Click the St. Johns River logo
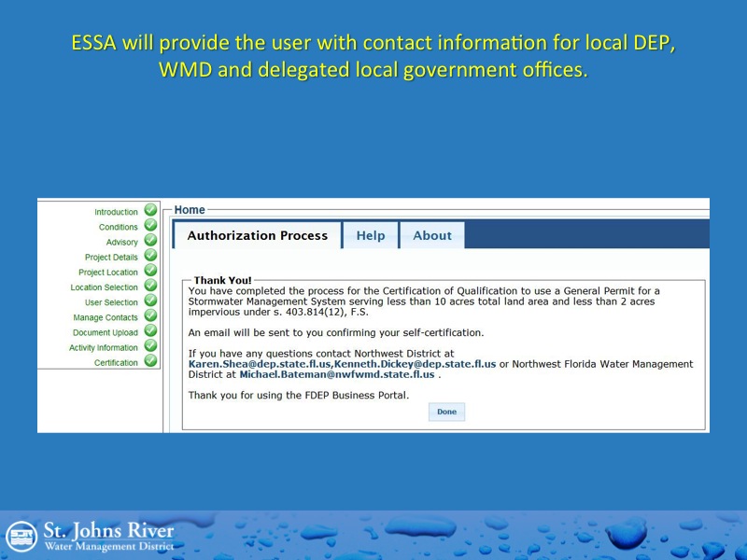 click(x=90, y=536)
